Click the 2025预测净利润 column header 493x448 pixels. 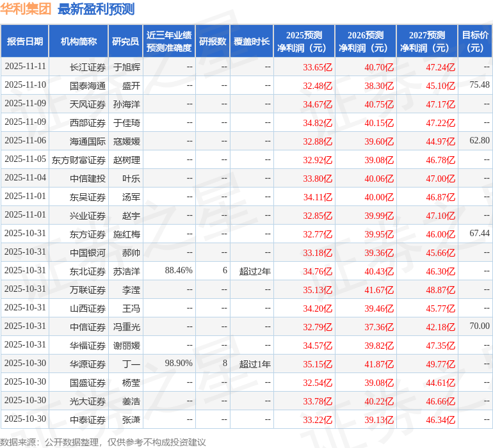(303, 42)
